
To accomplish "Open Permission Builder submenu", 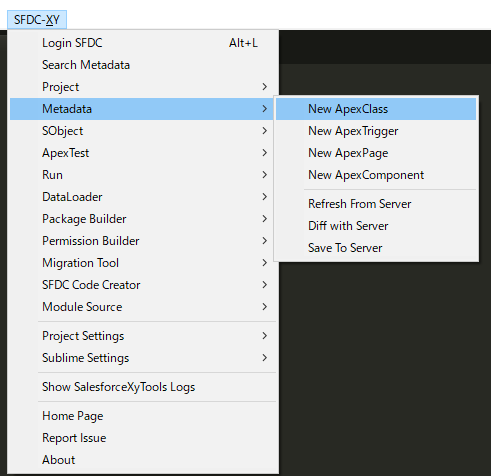I will (143, 241).
